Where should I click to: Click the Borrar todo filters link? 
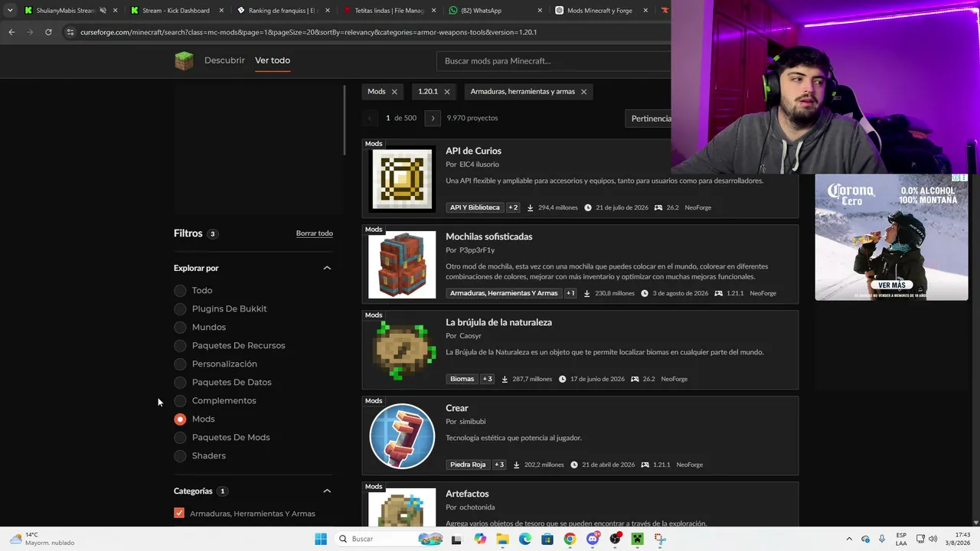pyautogui.click(x=315, y=233)
